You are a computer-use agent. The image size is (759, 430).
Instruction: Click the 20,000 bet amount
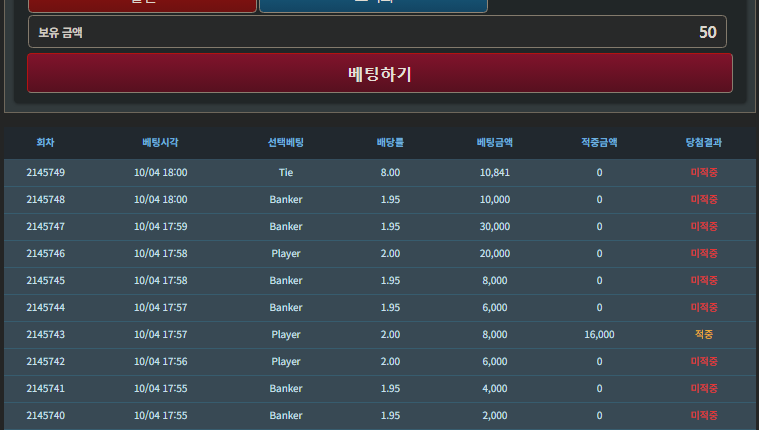tap(495, 254)
